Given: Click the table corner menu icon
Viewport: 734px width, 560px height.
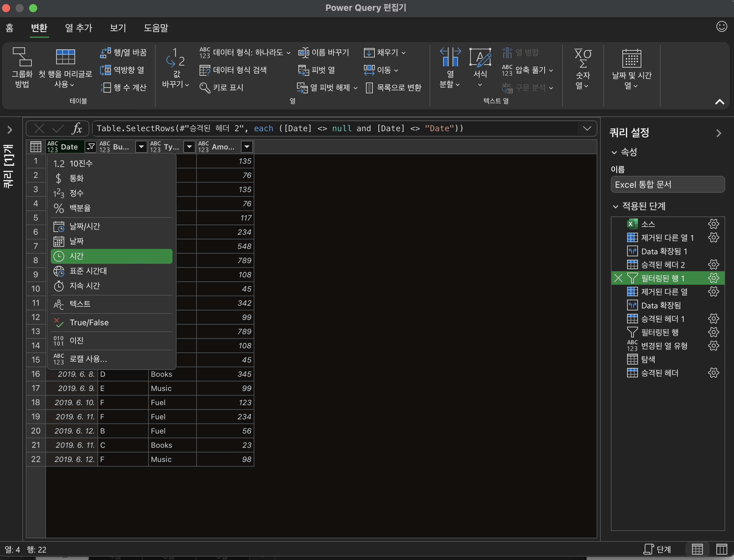Looking at the screenshot, I should tap(36, 147).
